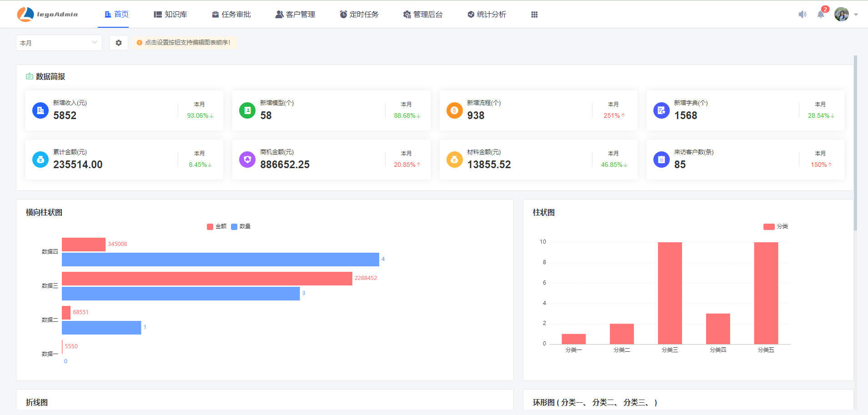Click the 新增模型 green icon
868x415 pixels.
coord(247,110)
